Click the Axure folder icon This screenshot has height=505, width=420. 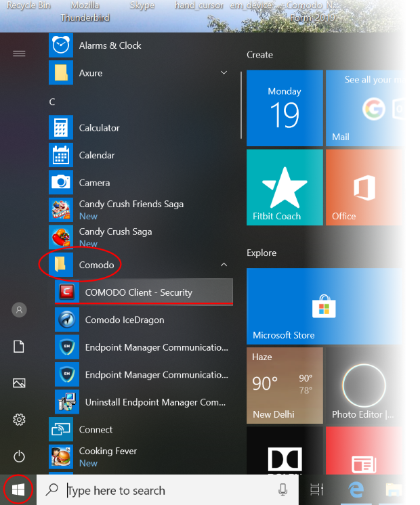(61, 73)
